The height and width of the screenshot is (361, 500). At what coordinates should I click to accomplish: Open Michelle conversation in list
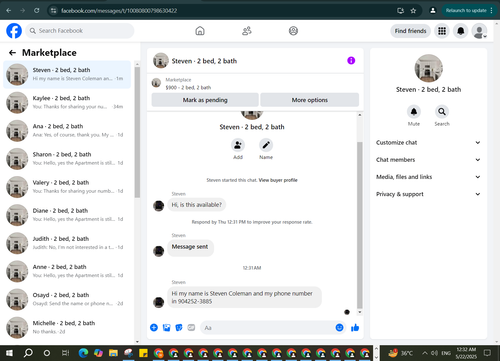click(67, 327)
